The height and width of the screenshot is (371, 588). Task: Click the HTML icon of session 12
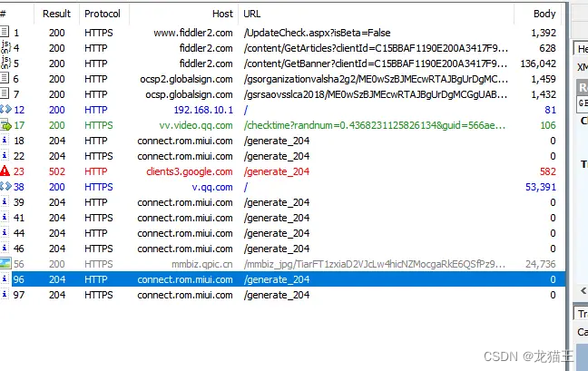[x=5, y=109]
